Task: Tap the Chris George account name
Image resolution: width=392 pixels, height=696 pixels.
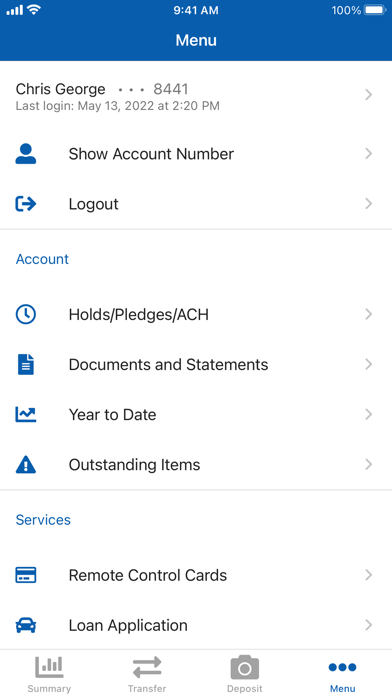Action: [60, 89]
